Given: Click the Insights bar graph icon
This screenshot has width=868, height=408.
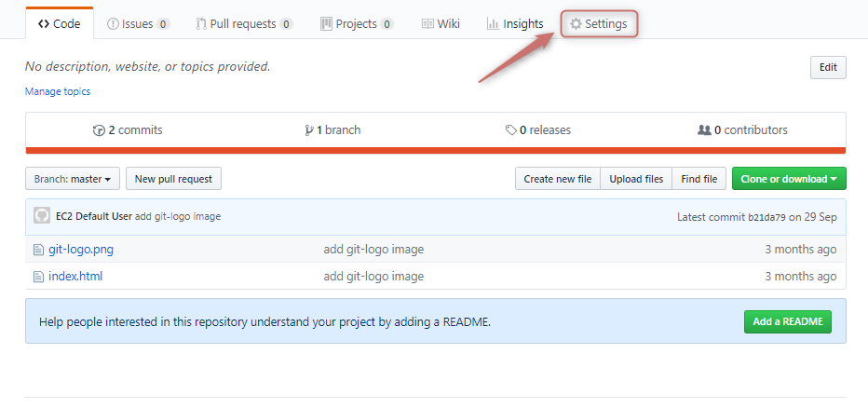Looking at the screenshot, I should click(x=493, y=24).
